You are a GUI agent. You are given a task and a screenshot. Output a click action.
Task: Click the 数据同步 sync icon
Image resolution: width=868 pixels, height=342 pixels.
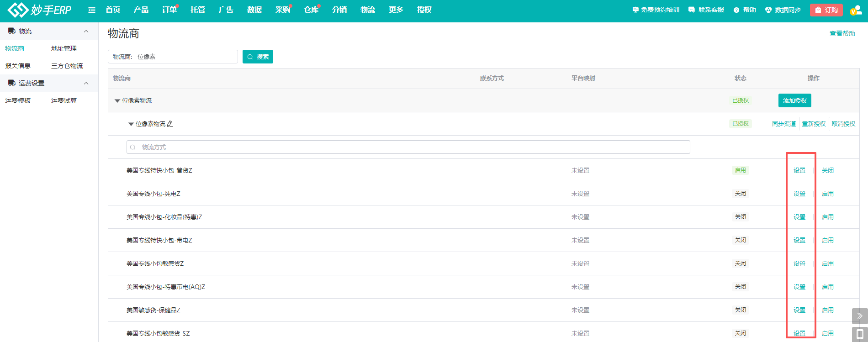click(768, 10)
